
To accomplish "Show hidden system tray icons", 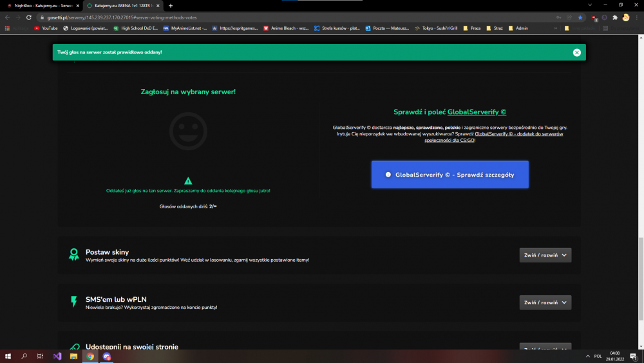I will tap(588, 357).
